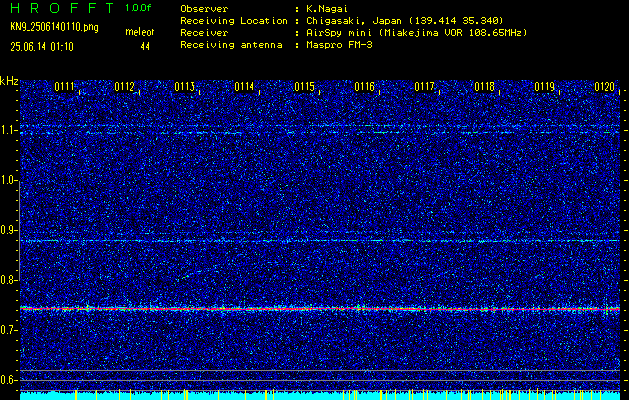Click the 0112 time marker
Image resolution: width=629 pixels, height=400 pixels.
124,87
